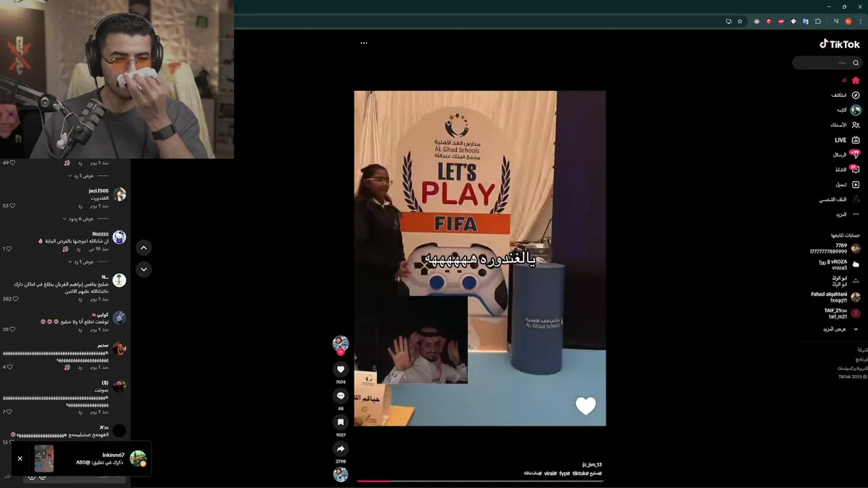Image resolution: width=868 pixels, height=488 pixels.
Task: Like the Rozzzz comment (1 like)
Action: [9, 249]
